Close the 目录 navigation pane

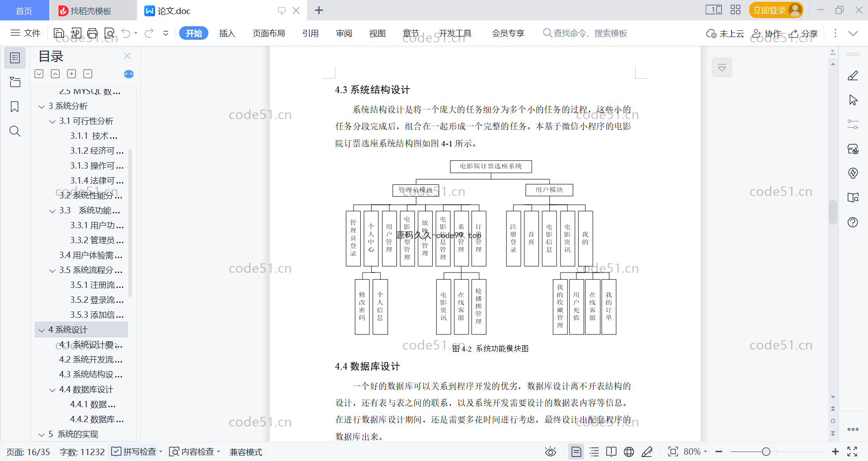[x=127, y=56]
